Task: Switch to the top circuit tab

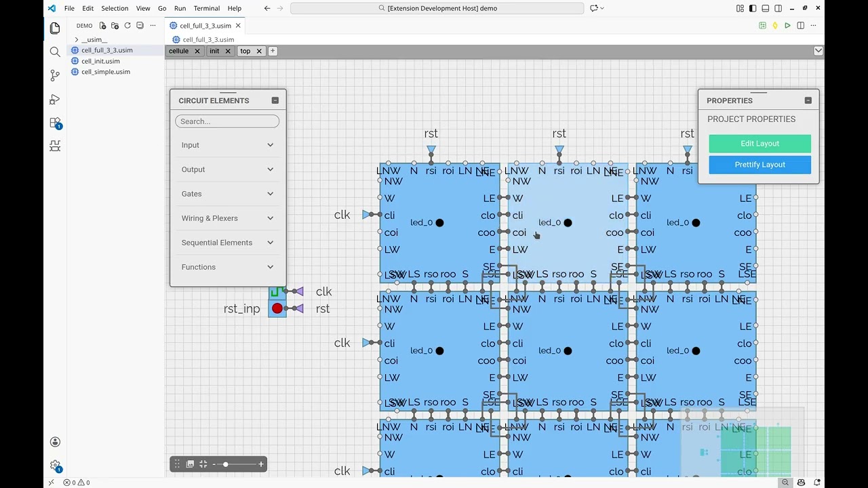Action: tap(245, 51)
